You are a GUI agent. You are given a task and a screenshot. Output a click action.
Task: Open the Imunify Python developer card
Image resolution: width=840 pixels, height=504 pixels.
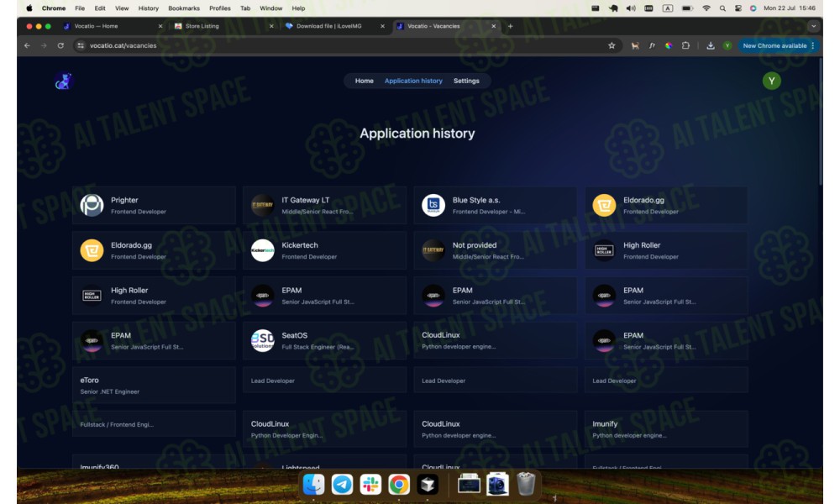[x=666, y=429]
